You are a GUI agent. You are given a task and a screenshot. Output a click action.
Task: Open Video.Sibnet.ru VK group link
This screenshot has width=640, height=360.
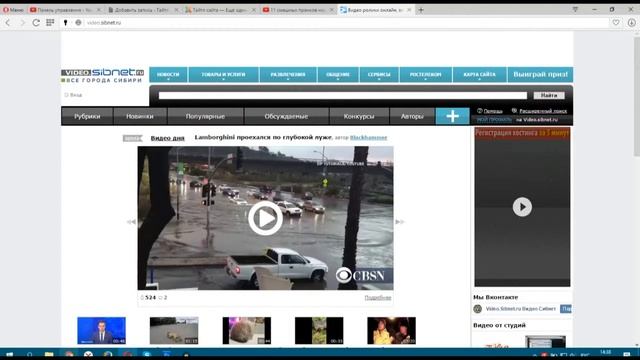click(521, 309)
